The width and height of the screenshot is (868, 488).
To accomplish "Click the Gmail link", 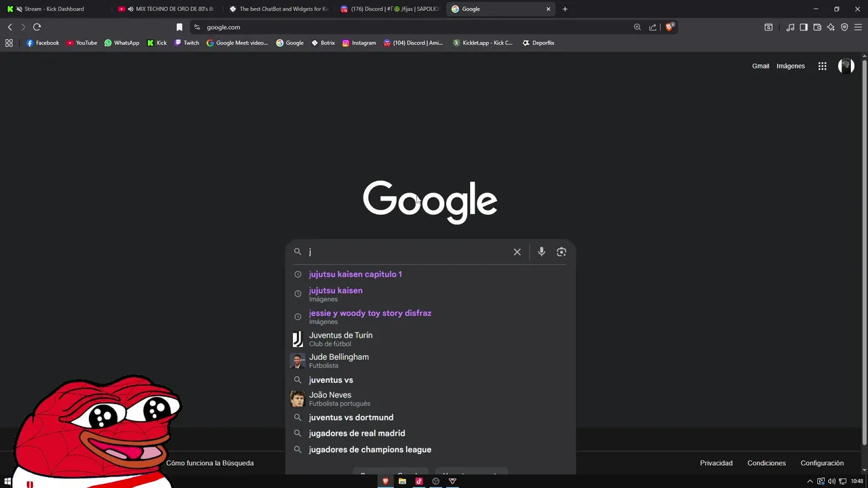I will [x=760, y=66].
